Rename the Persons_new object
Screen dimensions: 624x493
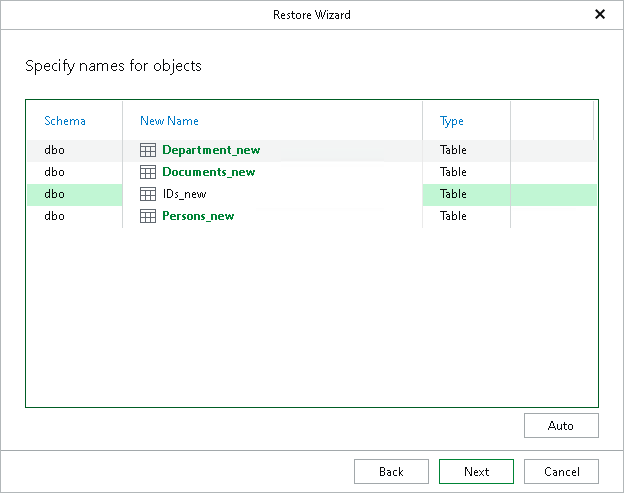pos(198,216)
